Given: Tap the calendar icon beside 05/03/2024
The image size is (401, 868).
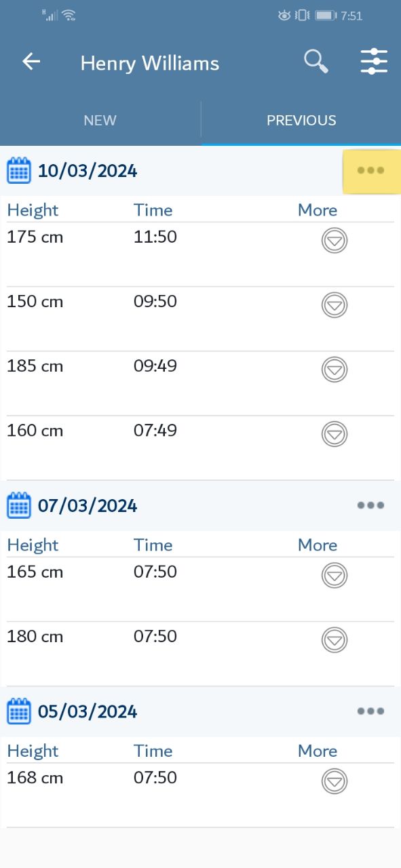Looking at the screenshot, I should click(19, 711).
